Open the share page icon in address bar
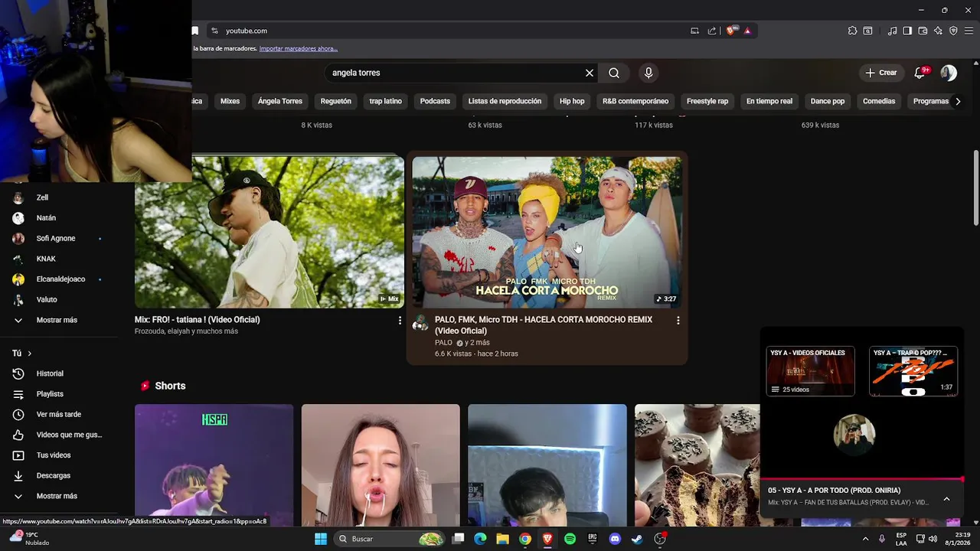 click(x=712, y=31)
